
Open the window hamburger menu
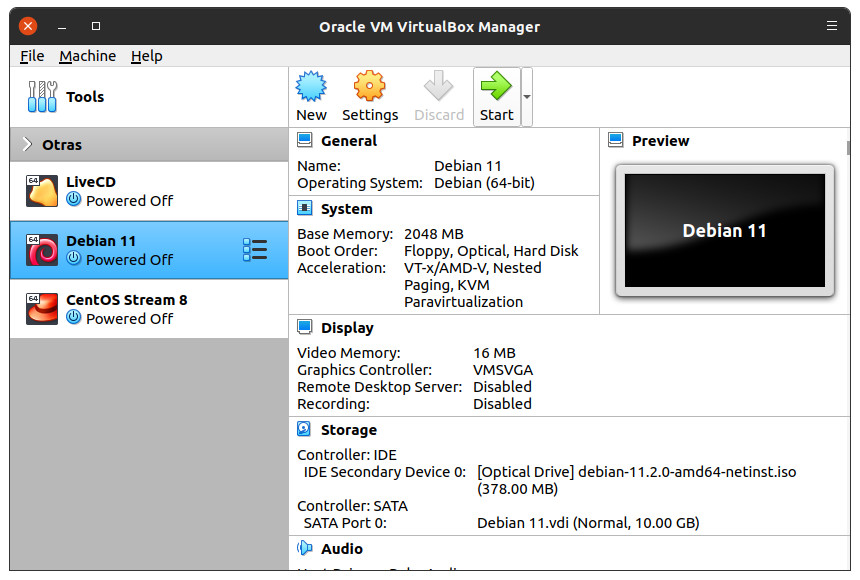point(832,26)
